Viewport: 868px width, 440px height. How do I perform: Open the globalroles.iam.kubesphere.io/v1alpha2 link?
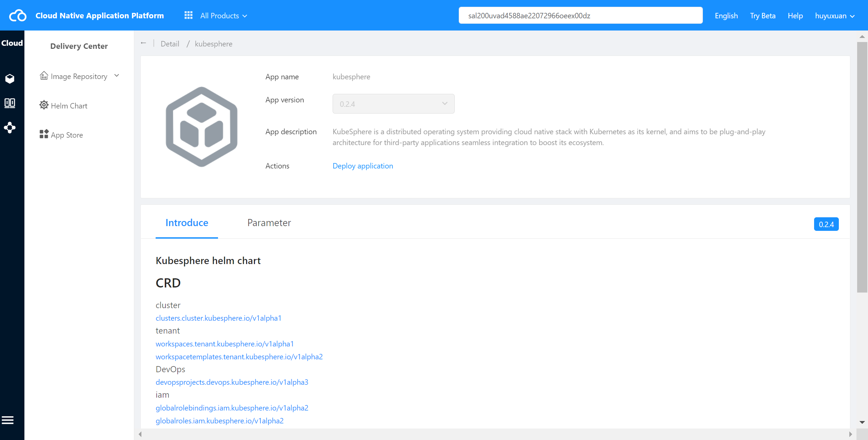tap(220, 421)
